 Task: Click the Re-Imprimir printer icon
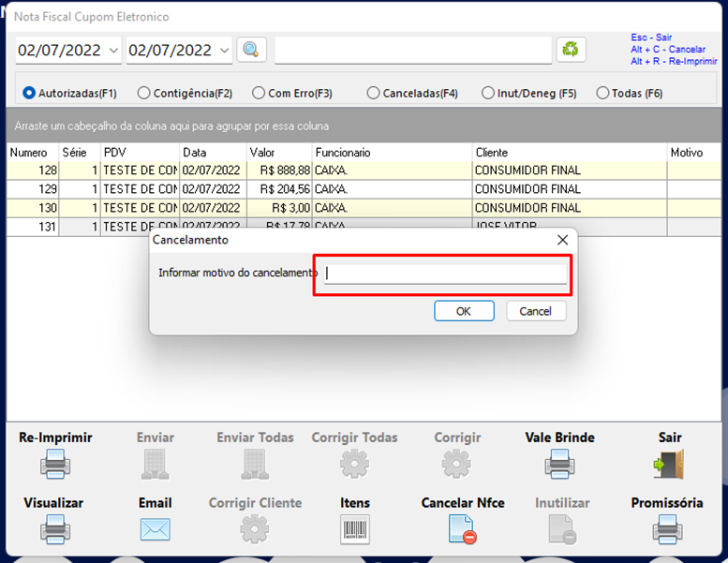(55, 464)
